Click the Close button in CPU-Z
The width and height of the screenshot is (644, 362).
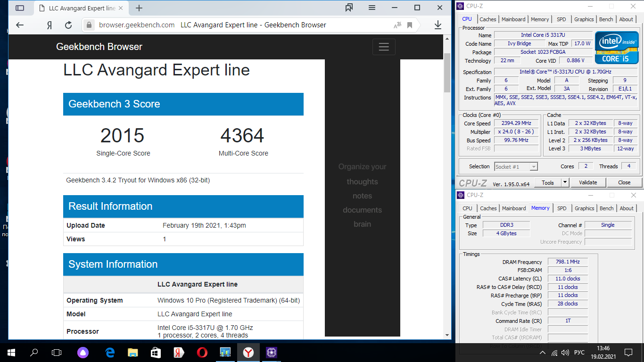[x=624, y=182]
